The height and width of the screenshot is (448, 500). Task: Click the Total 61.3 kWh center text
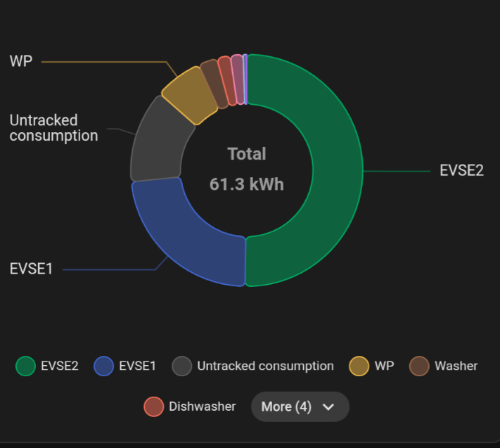(x=247, y=169)
